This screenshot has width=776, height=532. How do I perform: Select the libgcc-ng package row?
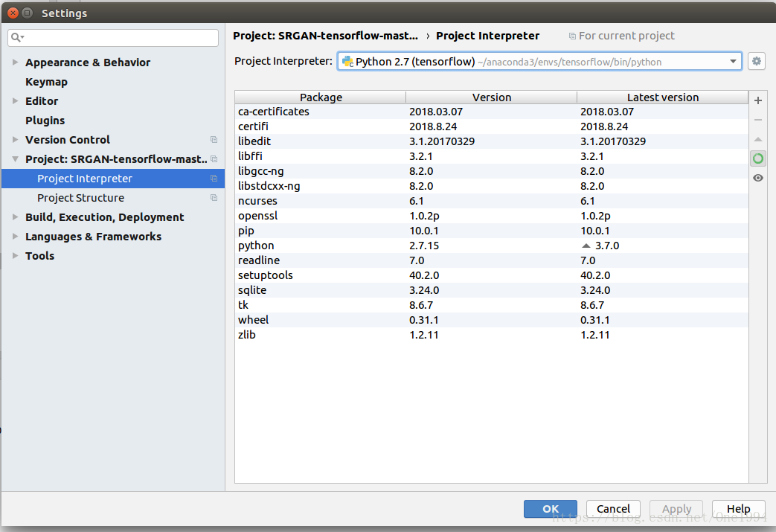coord(492,170)
